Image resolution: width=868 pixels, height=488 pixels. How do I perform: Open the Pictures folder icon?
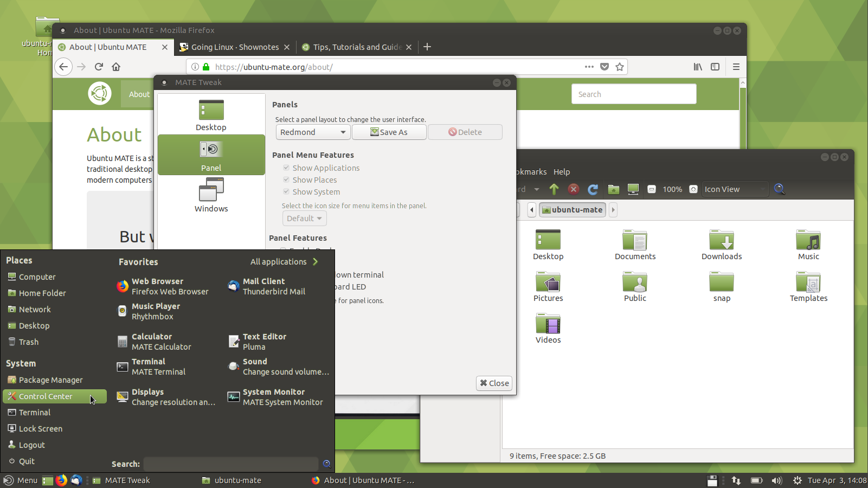click(548, 287)
